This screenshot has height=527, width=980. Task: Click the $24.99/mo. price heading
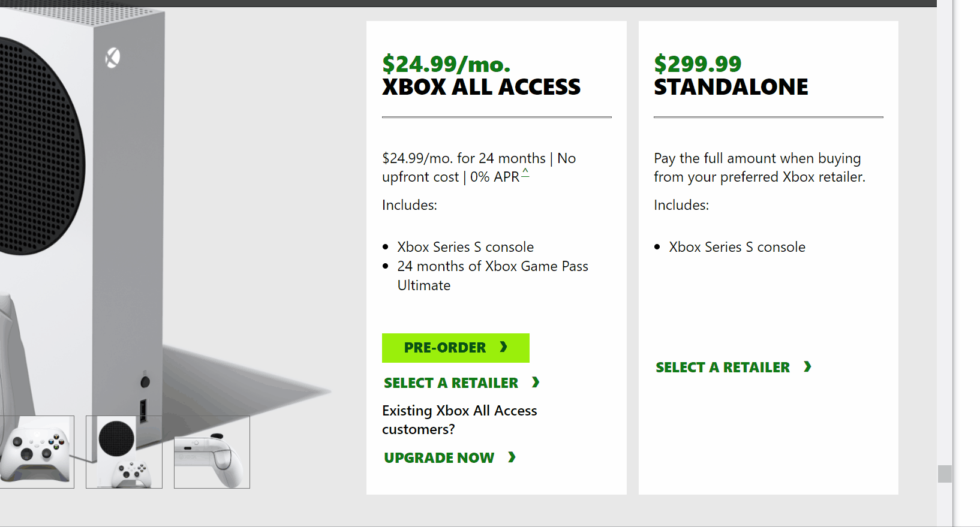(446, 64)
